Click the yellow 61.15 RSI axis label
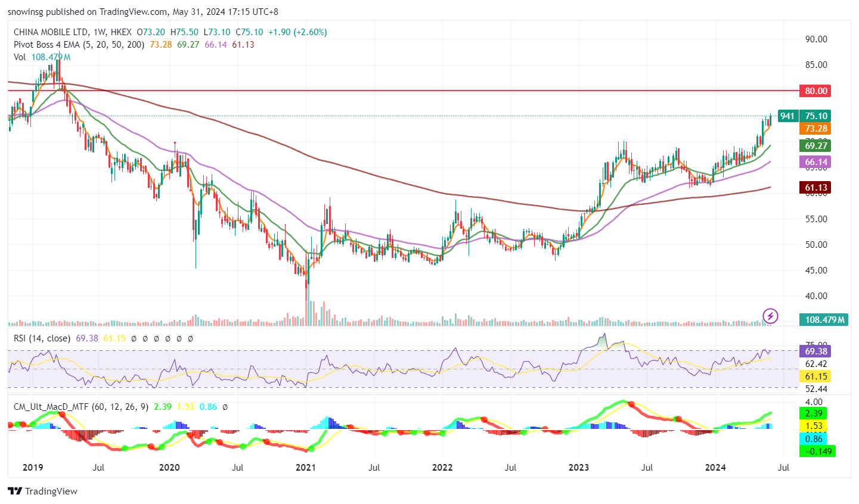Image resolution: width=859 pixels, height=504 pixels. pos(816,377)
